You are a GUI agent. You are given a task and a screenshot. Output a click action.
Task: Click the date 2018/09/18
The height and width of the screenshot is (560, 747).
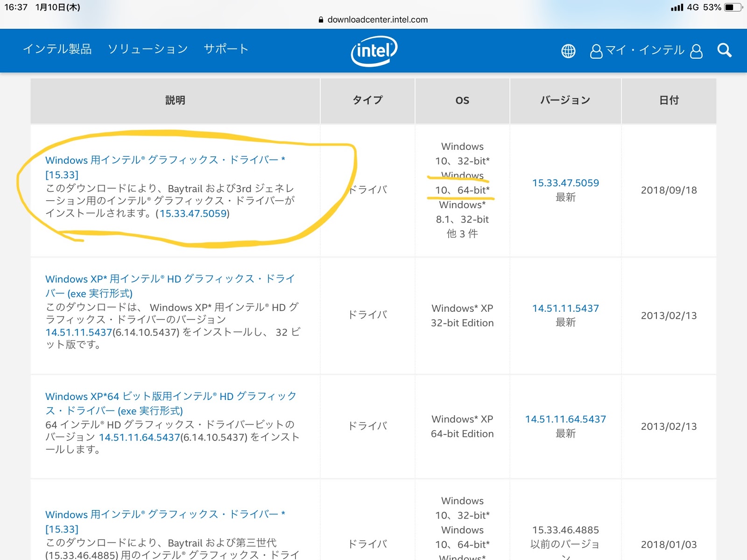669,190
